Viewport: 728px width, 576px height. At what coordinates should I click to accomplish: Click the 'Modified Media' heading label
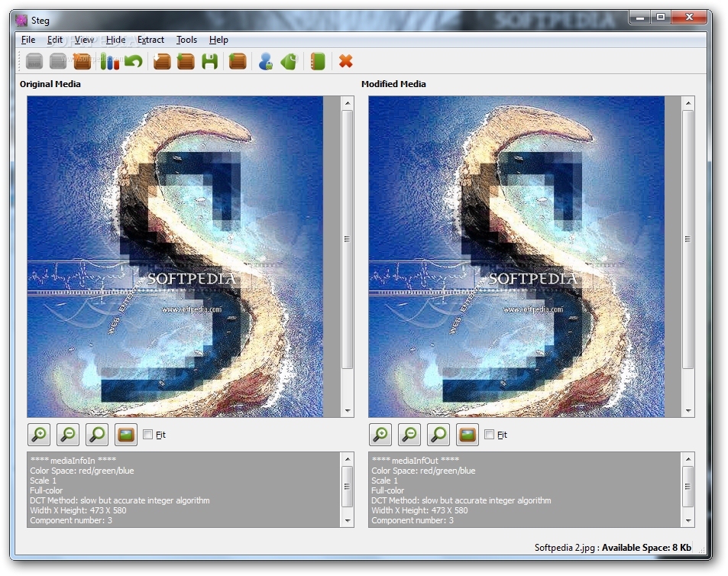pyautogui.click(x=393, y=84)
